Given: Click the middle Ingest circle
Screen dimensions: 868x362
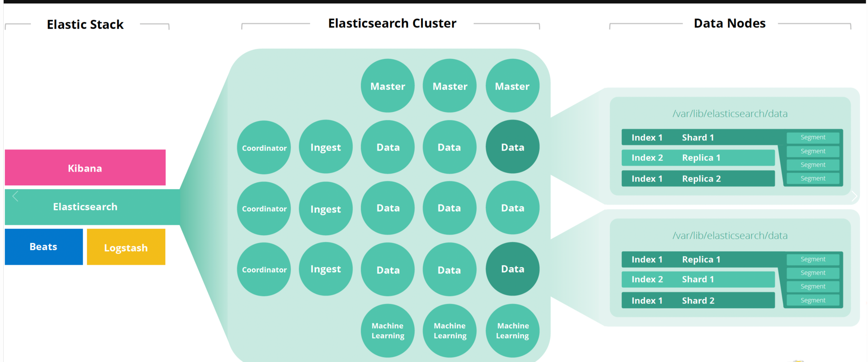Looking at the screenshot, I should pos(326,208).
